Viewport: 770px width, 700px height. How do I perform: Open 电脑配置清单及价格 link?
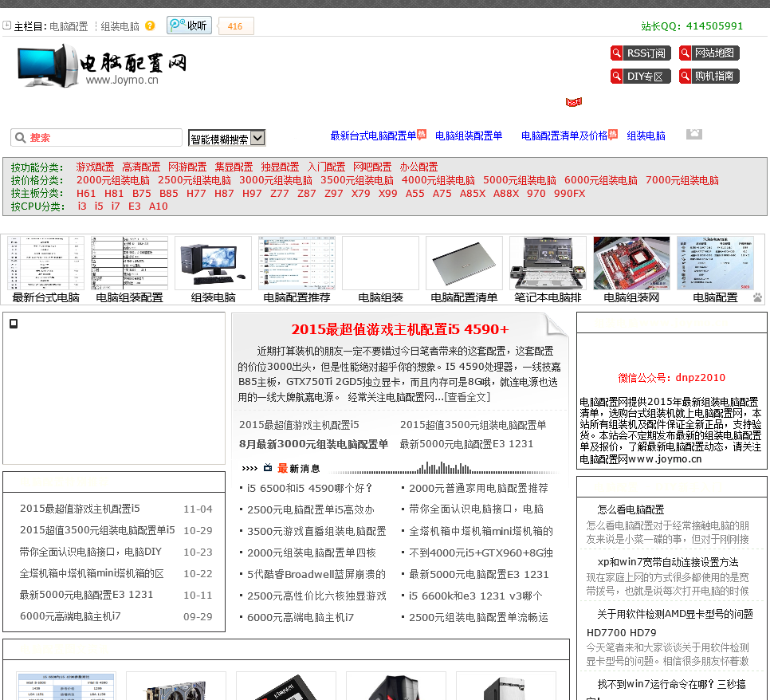pos(564,136)
